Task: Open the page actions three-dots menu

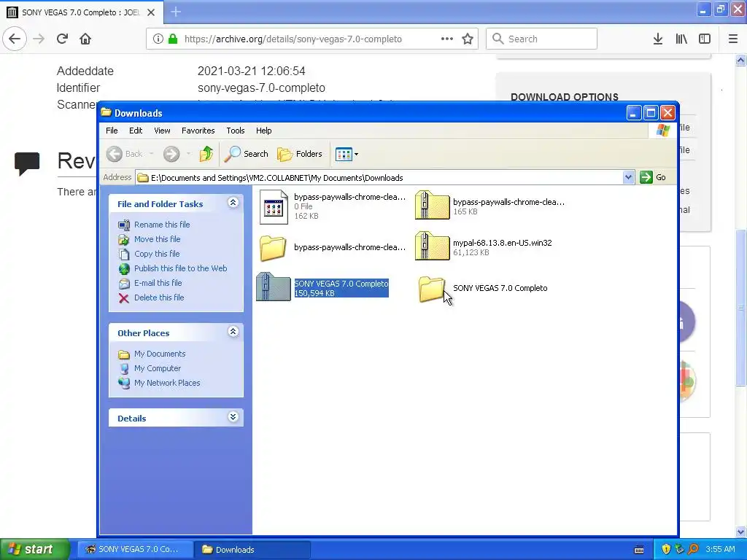Action: pos(447,39)
